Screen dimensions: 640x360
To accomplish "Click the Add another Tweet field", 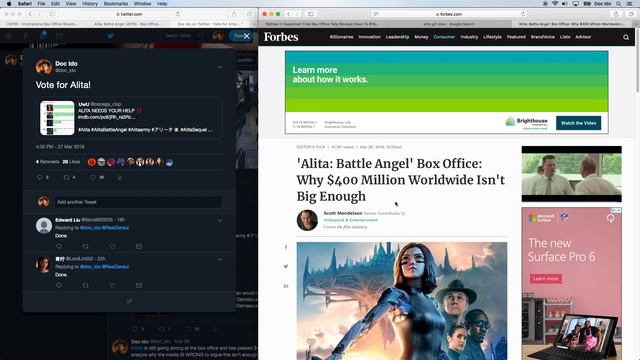I will (x=138, y=202).
